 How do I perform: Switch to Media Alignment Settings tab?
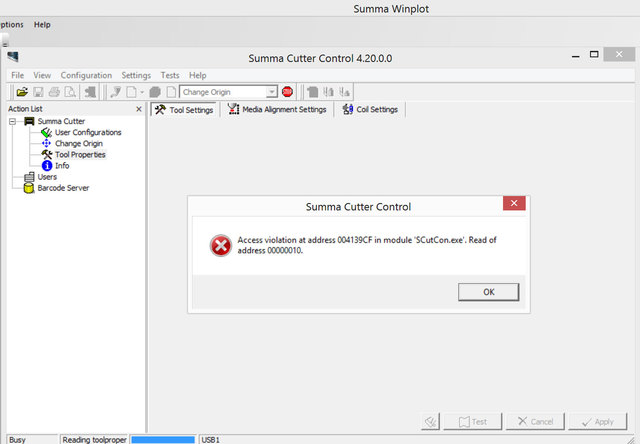click(277, 109)
